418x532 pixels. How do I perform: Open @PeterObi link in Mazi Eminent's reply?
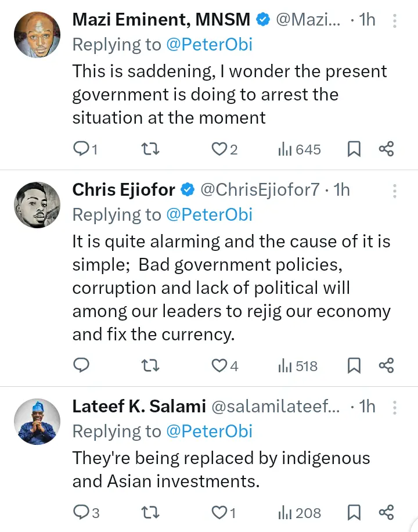coord(210,45)
